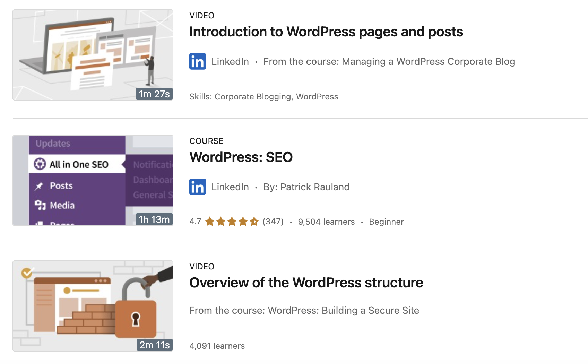Viewport: 588px width, 364px height.
Task: Open the pages and posts video thumbnail
Action: pos(93,55)
